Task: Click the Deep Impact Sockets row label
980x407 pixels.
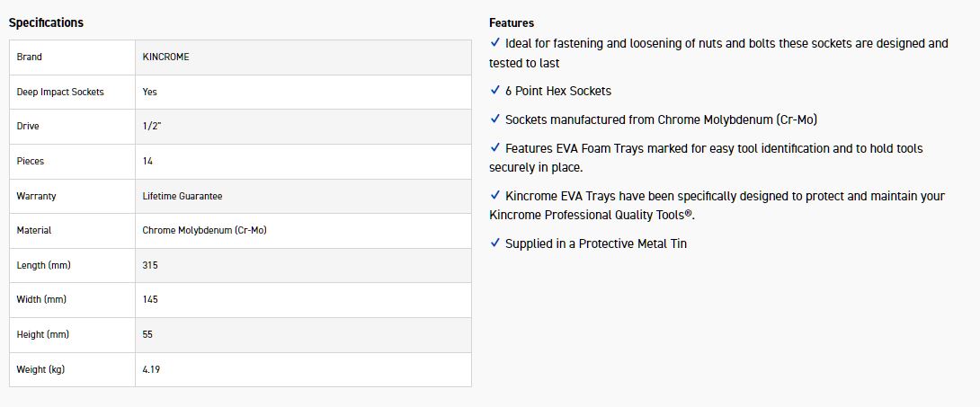Action: (60, 92)
